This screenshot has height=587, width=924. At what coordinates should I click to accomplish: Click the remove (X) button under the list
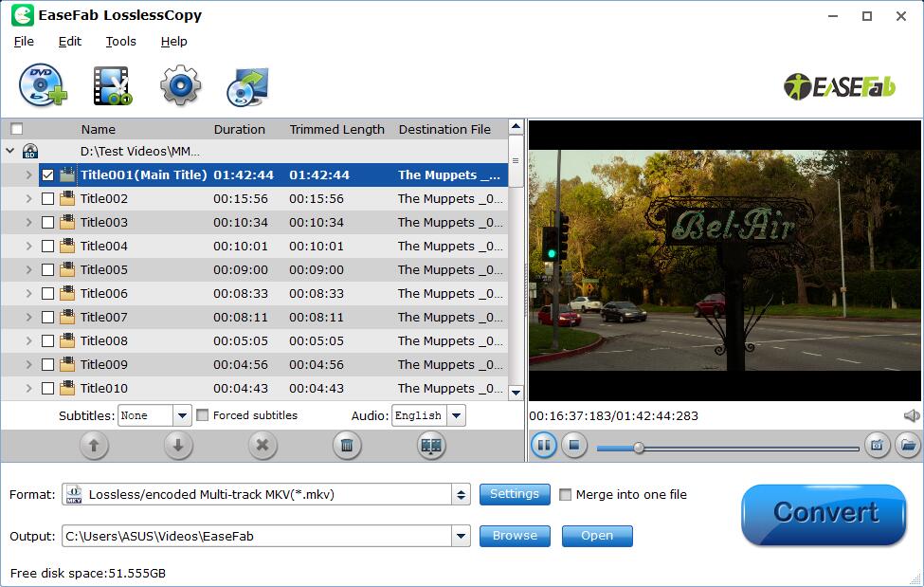coord(263,446)
